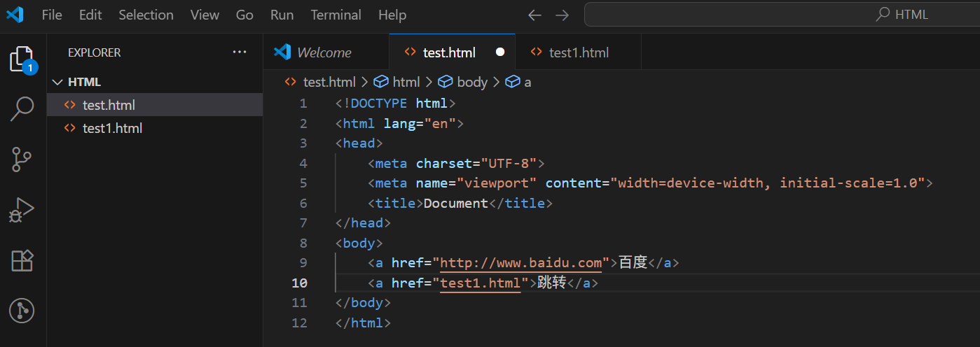Viewport: 980px width, 347px height.
Task: Click the Go Back arrow in title bar
Action: [x=534, y=15]
